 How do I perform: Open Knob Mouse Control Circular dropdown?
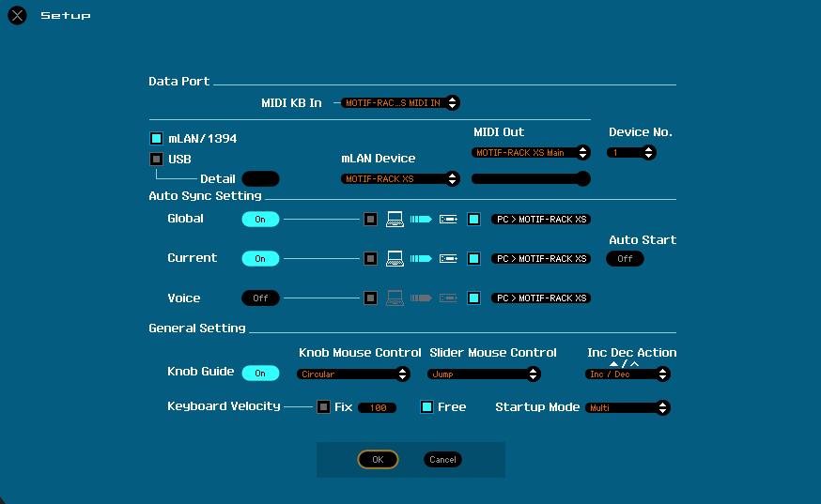click(x=353, y=374)
